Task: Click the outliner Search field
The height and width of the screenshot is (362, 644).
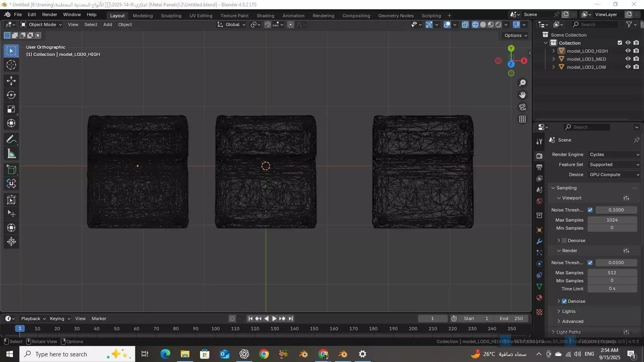Action: [594, 25]
